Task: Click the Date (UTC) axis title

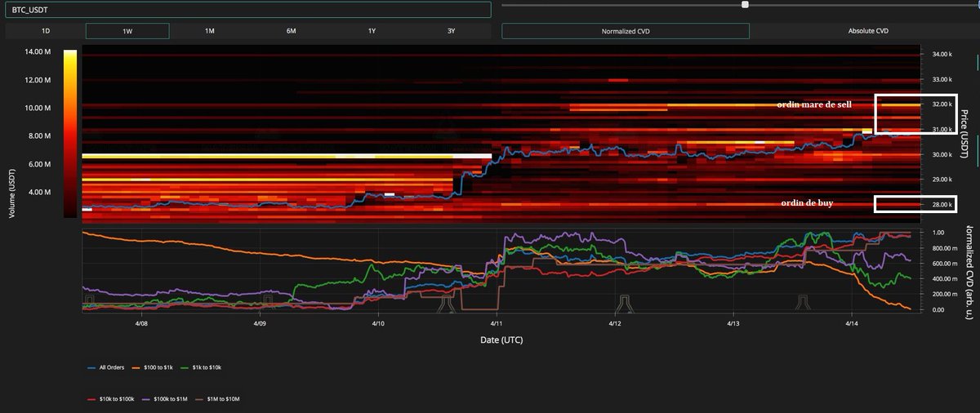Action: coord(502,338)
